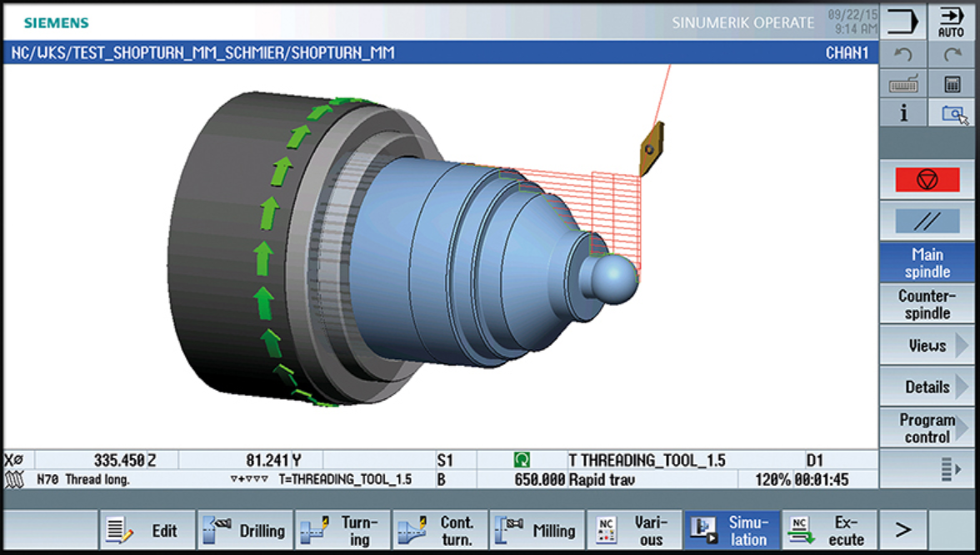Viewport: 980px width, 555px height.
Task: Open the virtual keyboard icon
Action: click(x=902, y=83)
